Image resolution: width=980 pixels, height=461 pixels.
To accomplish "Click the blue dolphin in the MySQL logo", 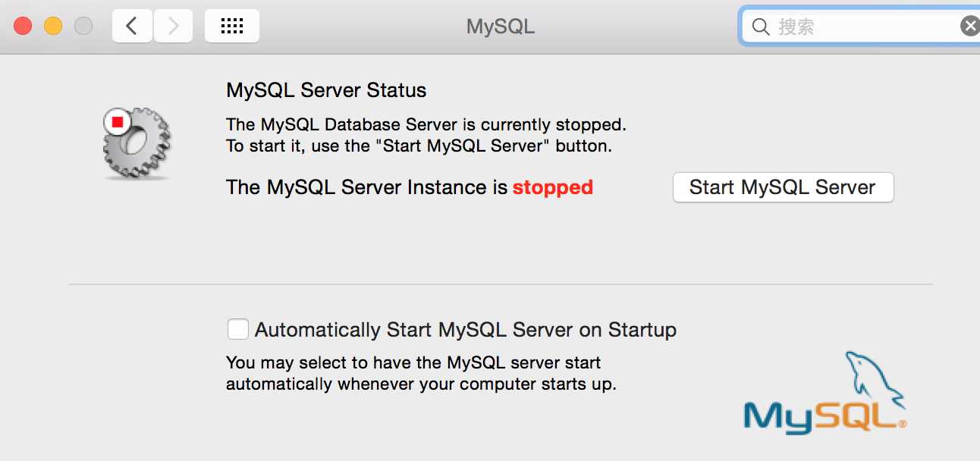I will 875,378.
